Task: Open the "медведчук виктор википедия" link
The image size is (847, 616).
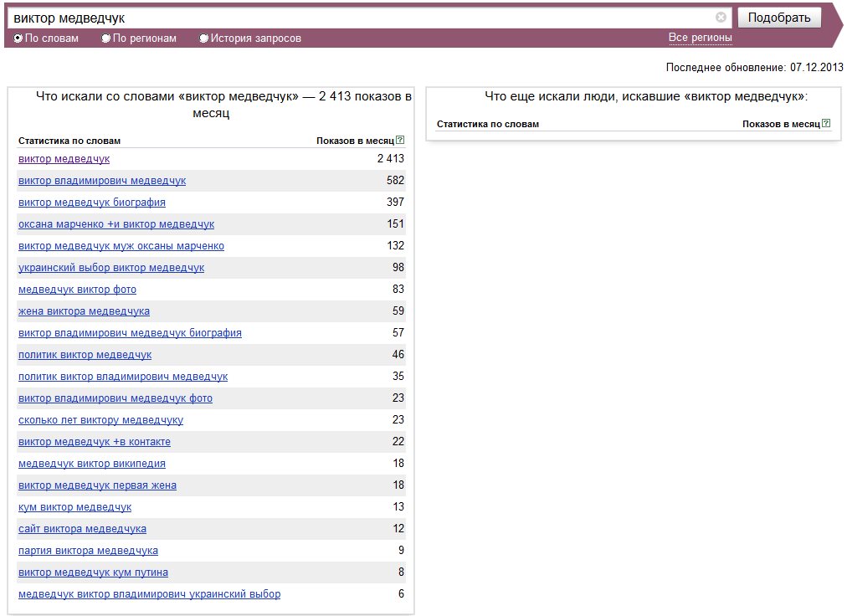Action: (92, 464)
